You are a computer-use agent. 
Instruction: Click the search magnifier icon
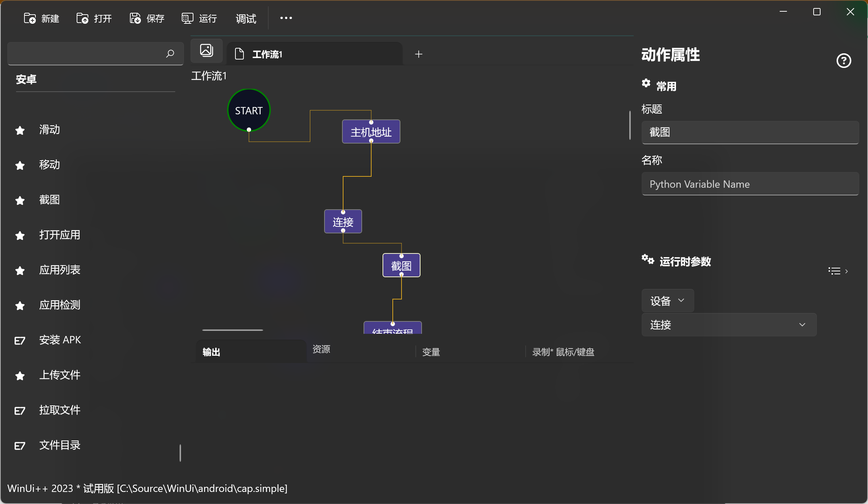click(170, 54)
